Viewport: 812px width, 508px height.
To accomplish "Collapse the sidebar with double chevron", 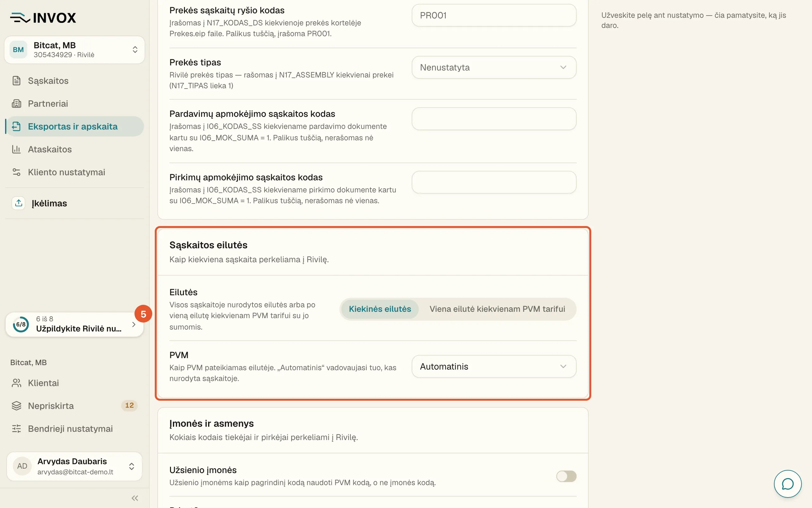I will pyautogui.click(x=135, y=498).
